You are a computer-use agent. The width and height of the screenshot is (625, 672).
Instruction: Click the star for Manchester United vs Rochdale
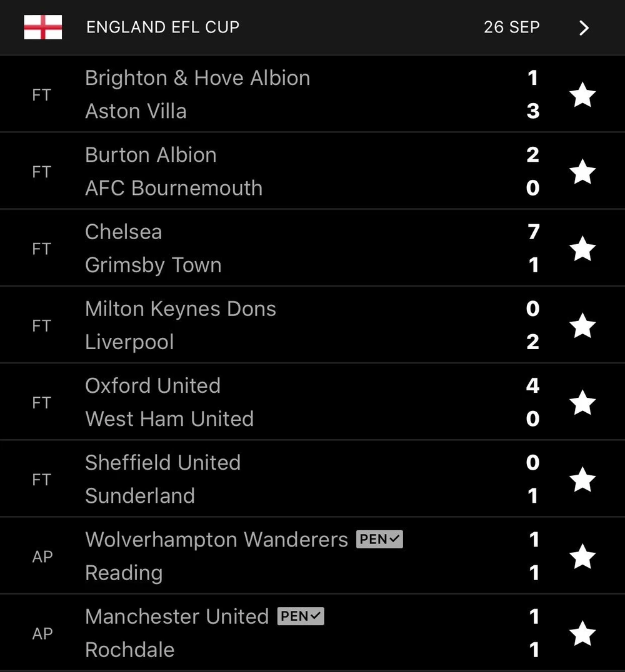[x=582, y=633]
